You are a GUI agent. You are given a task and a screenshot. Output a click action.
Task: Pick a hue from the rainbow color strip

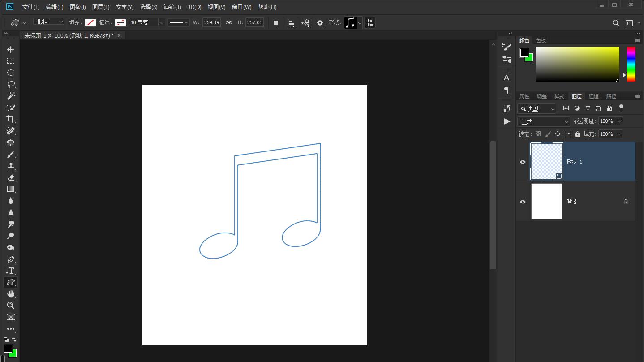click(631, 64)
